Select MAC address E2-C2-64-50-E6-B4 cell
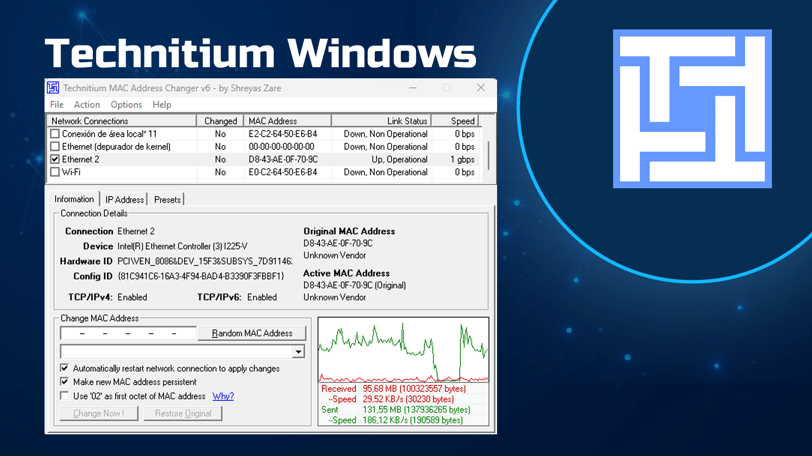Screen dimensions: 812x456 pyautogui.click(x=283, y=134)
